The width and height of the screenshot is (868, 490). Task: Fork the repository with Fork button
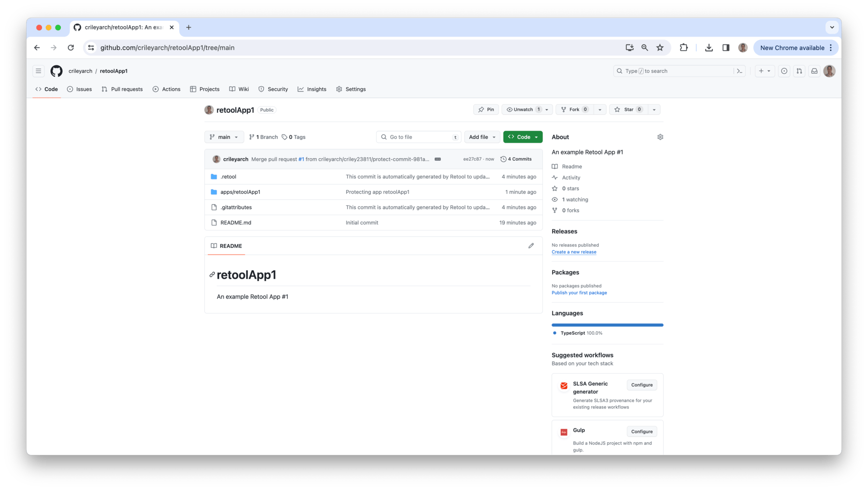pyautogui.click(x=574, y=109)
